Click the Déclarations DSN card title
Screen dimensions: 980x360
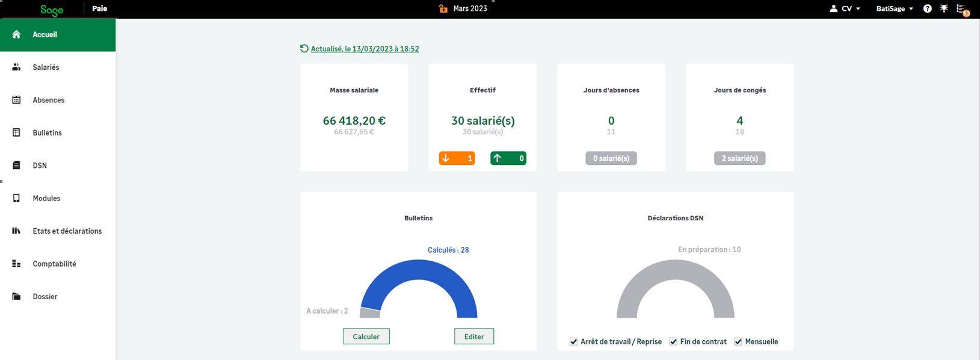tap(676, 218)
